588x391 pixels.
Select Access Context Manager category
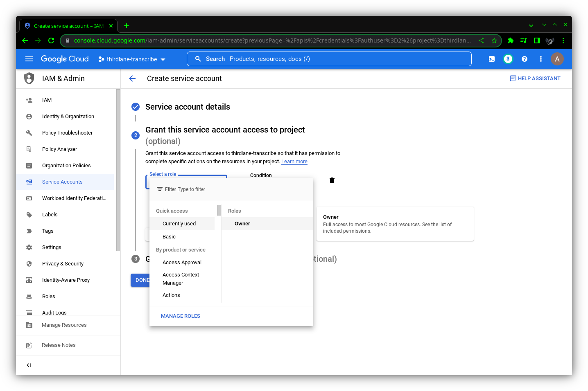pos(182,279)
